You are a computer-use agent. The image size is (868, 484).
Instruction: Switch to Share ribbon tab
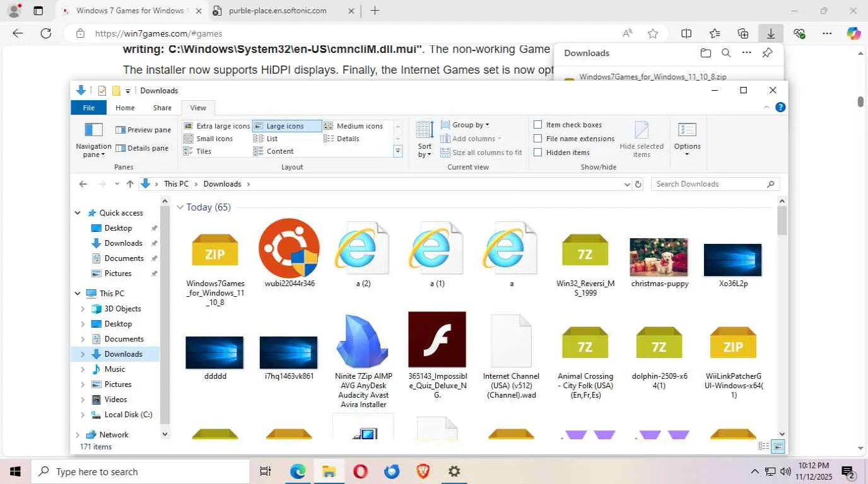tap(162, 108)
